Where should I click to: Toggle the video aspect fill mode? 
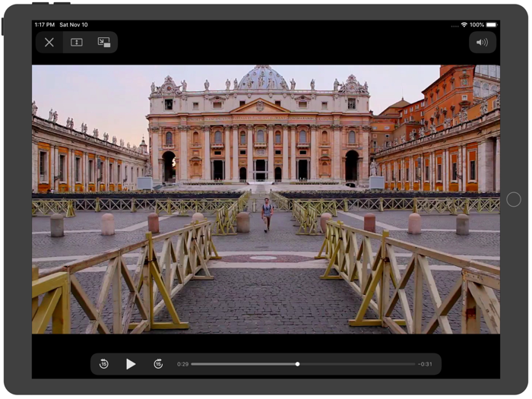pos(77,43)
